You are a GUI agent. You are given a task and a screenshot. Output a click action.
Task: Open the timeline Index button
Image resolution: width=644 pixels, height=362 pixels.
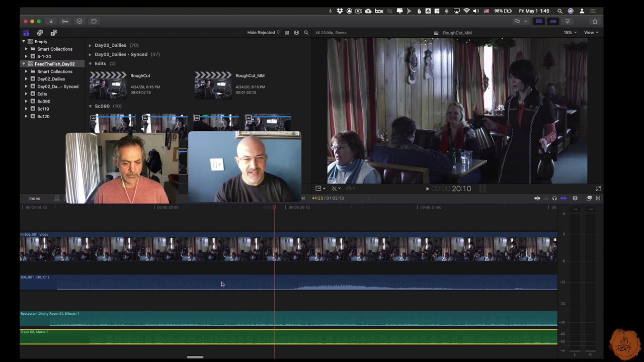[35, 199]
